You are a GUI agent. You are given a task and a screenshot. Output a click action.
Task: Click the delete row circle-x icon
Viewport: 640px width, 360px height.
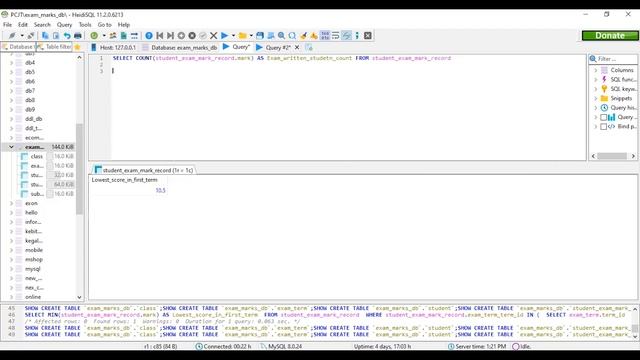click(x=192, y=36)
